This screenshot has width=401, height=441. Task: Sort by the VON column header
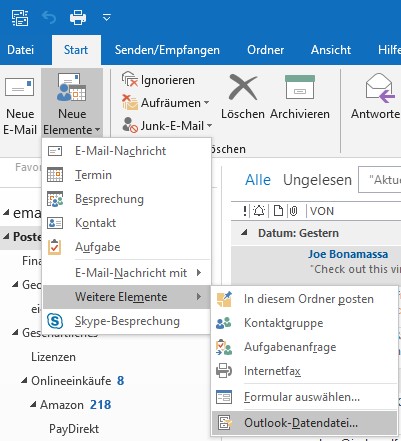(322, 211)
